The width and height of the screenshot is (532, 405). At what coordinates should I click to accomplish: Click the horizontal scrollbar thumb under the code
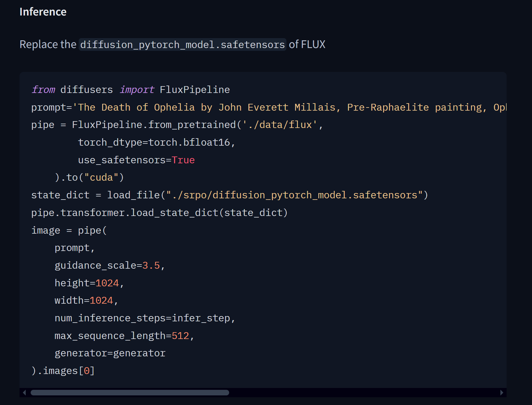coord(130,393)
